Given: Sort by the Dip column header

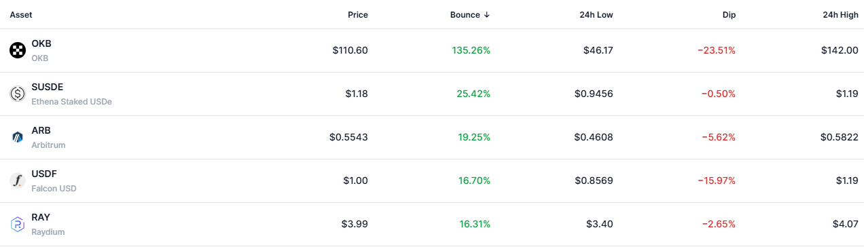Looking at the screenshot, I should pyautogui.click(x=729, y=14).
